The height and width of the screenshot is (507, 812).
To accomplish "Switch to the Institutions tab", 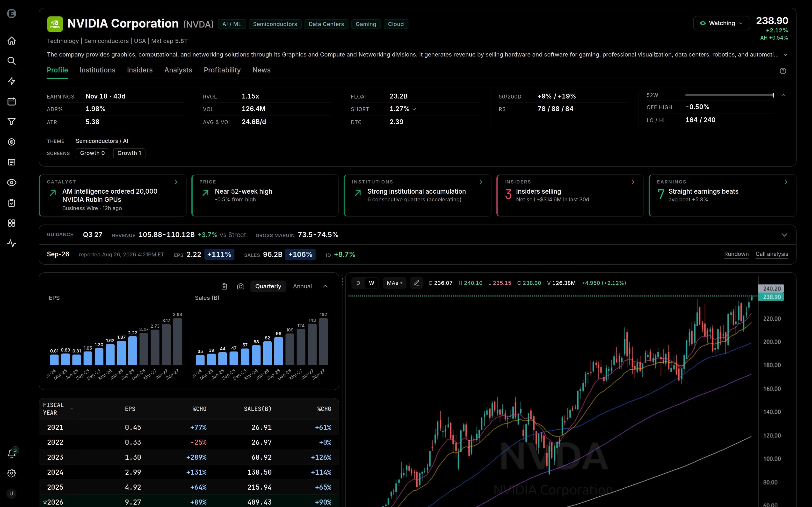I will (x=97, y=70).
